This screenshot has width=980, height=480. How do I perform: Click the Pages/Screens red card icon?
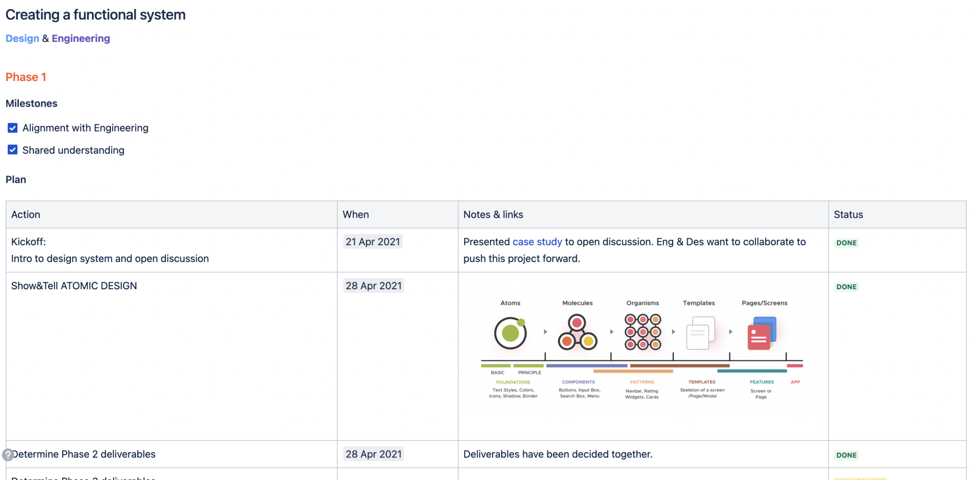point(762,333)
